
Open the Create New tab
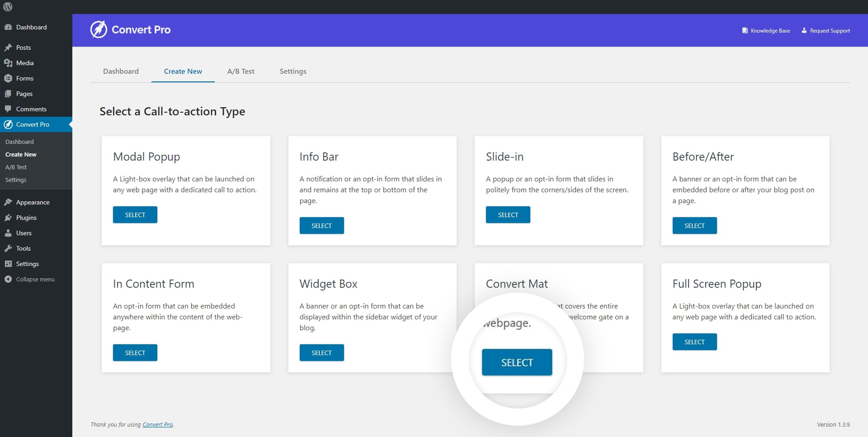coord(183,71)
